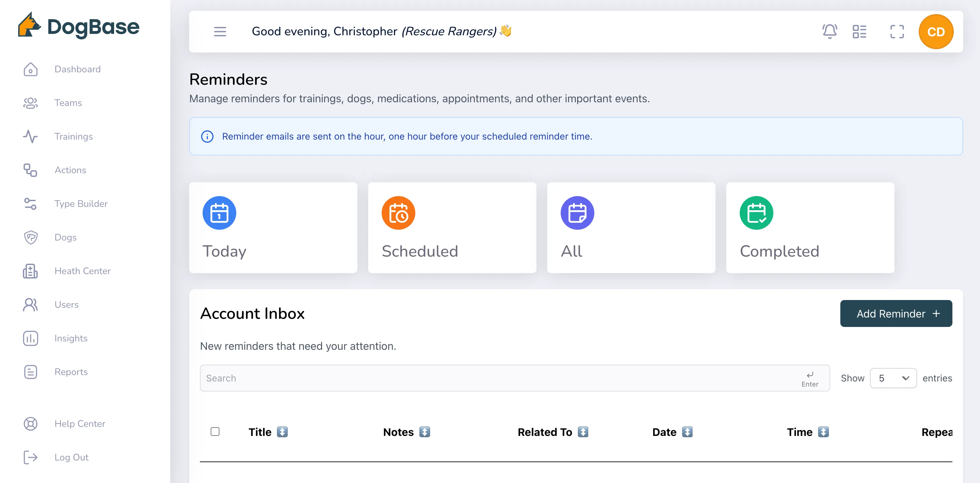The width and height of the screenshot is (980, 483).
Task: Open the Insights chart icon
Action: pos(30,338)
